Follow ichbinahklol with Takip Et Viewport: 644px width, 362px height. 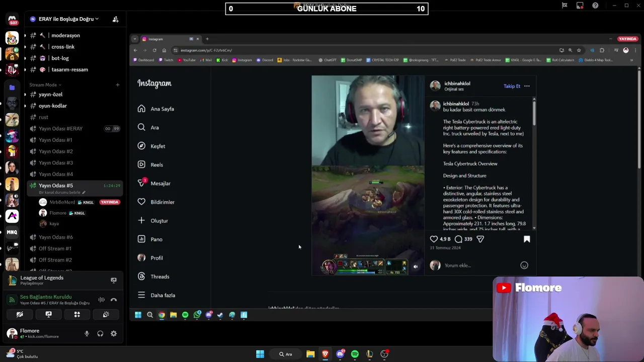coord(512,86)
